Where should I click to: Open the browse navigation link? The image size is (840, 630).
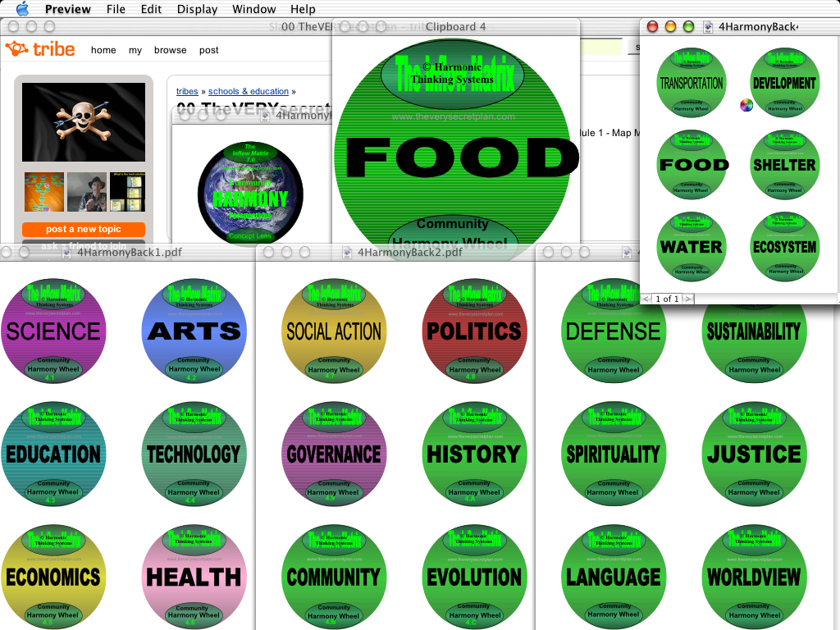pos(171,50)
